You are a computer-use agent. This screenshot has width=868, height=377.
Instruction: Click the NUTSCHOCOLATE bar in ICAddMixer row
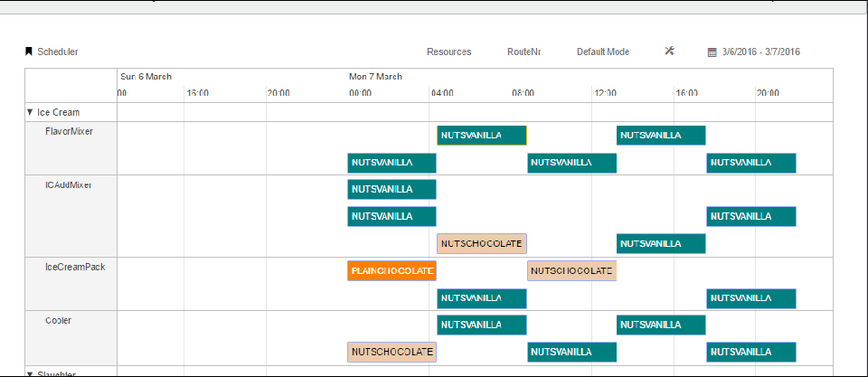click(x=481, y=243)
